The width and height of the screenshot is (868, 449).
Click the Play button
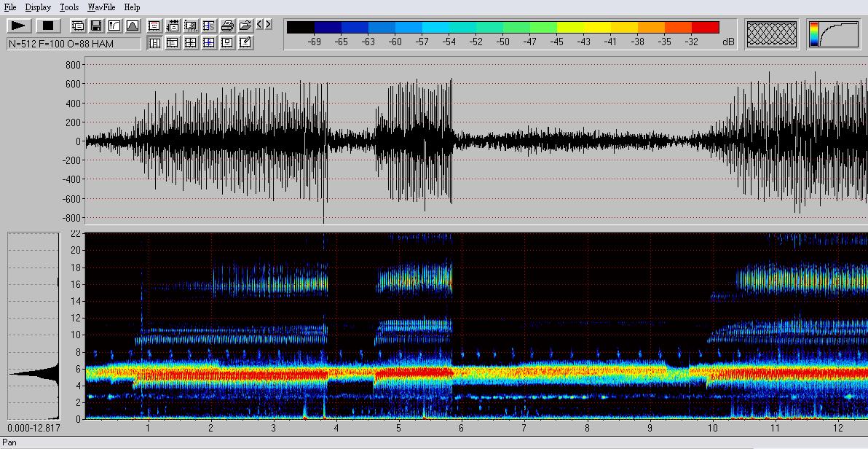(19, 26)
